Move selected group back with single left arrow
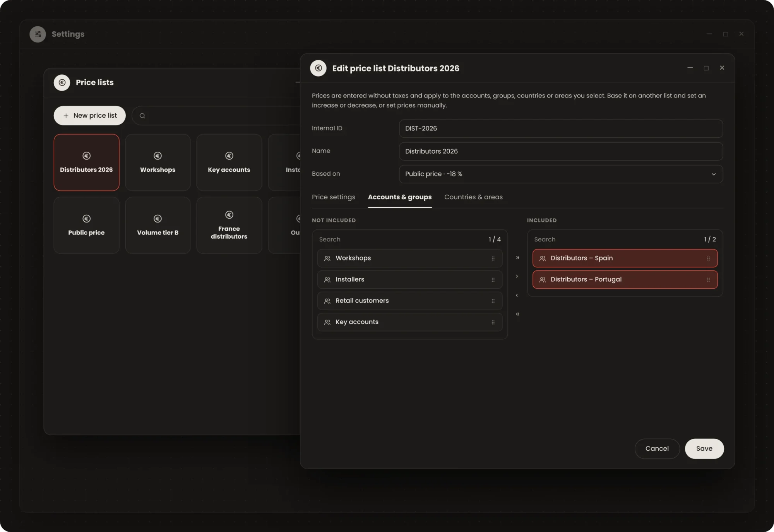 517,295
